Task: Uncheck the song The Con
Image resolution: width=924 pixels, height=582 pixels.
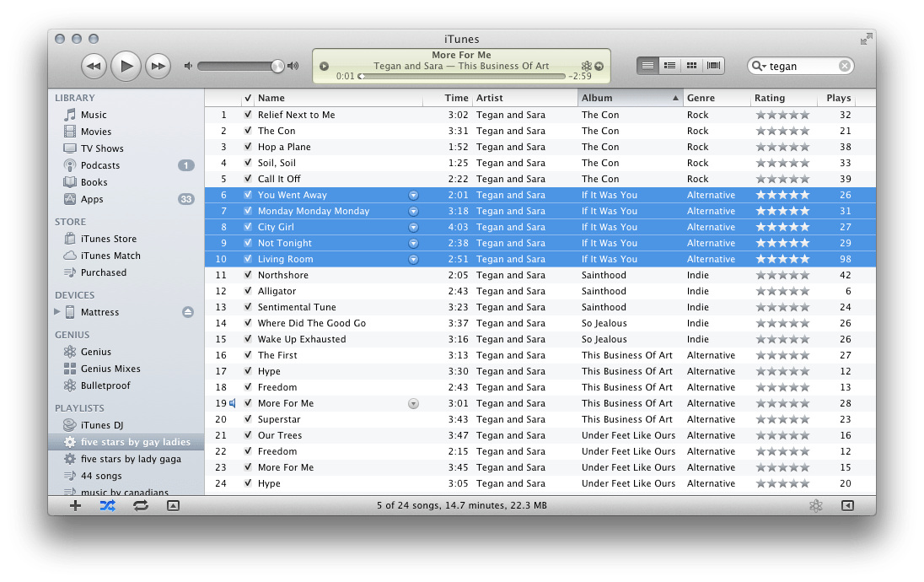Action: tap(247, 131)
